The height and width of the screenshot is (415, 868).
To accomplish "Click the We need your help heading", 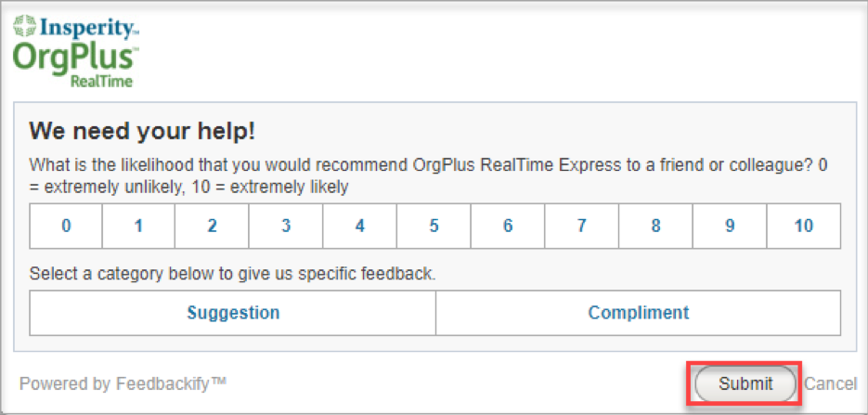I will coord(142,132).
